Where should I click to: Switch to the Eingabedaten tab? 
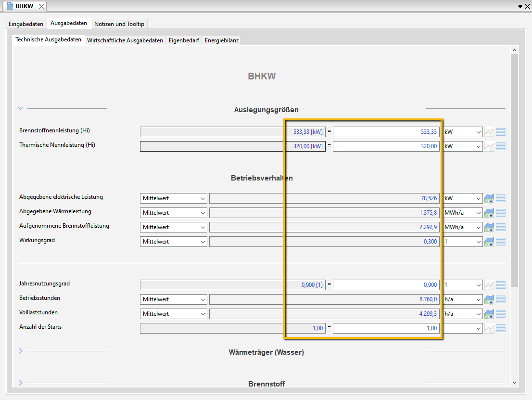[x=26, y=24]
